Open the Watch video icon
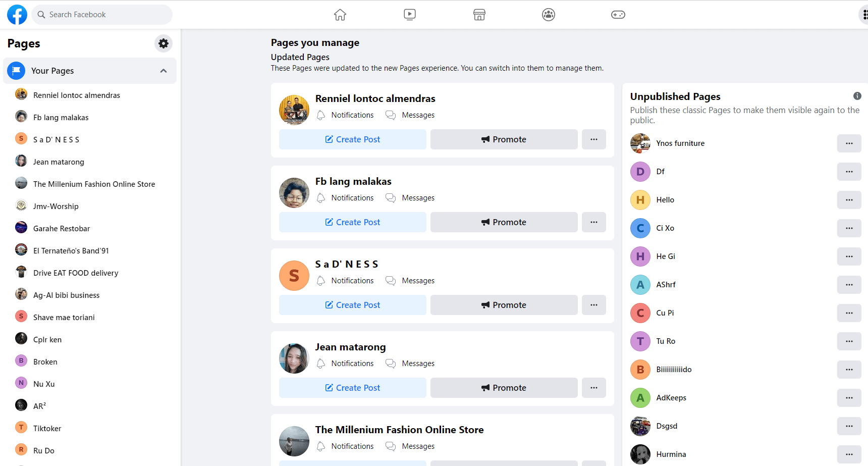868x466 pixels. coord(410,15)
